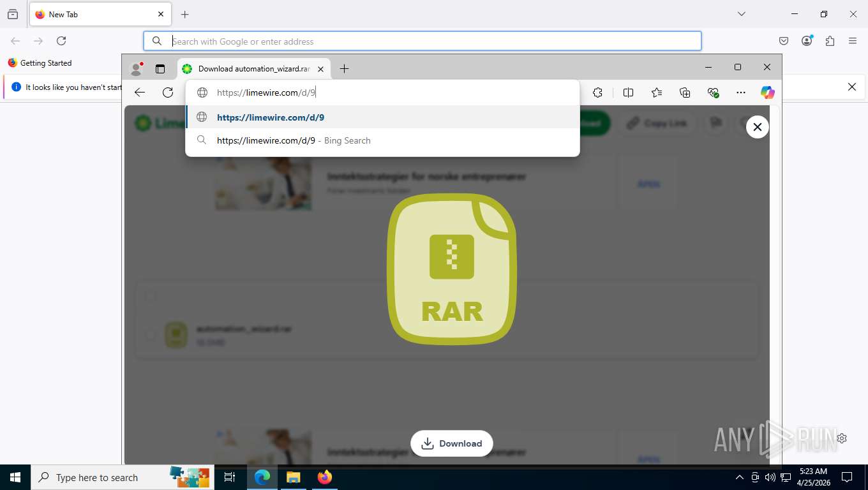Open Firefox account icon
This screenshot has height=490, width=868.
click(807, 41)
